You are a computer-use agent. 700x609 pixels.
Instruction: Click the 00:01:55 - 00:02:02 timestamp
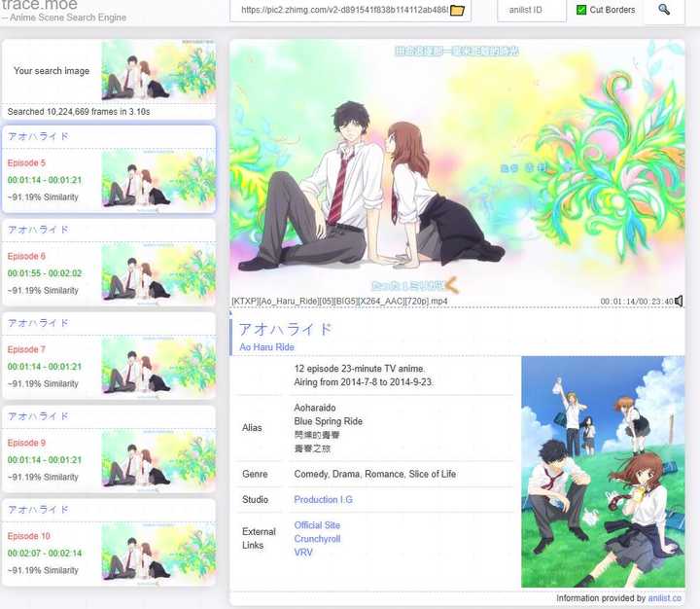(45, 273)
